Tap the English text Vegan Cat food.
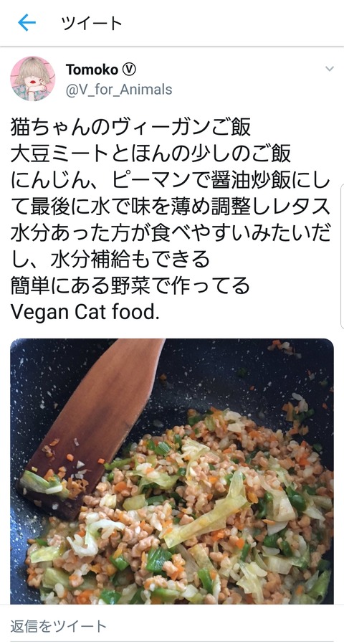The image size is (344, 644). (x=84, y=312)
